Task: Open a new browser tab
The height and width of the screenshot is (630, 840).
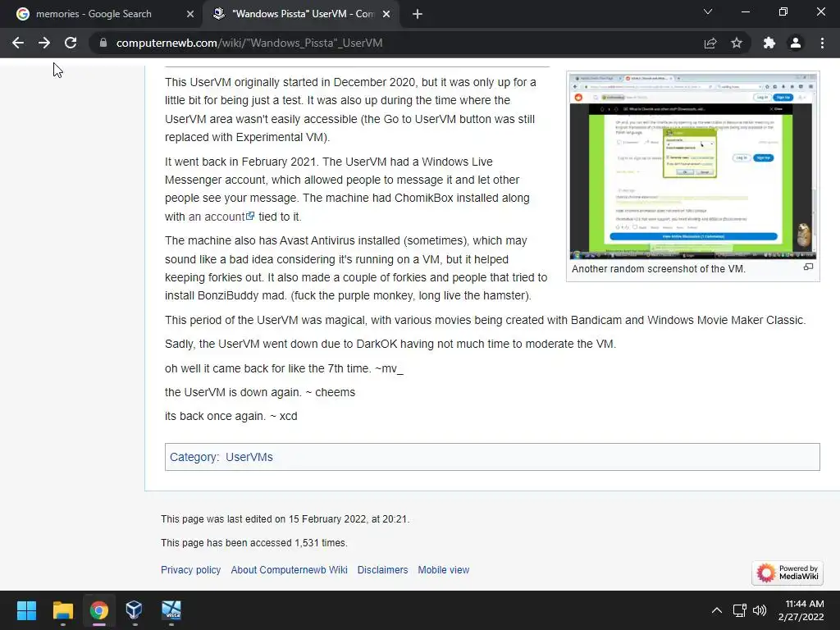Action: [x=418, y=14]
